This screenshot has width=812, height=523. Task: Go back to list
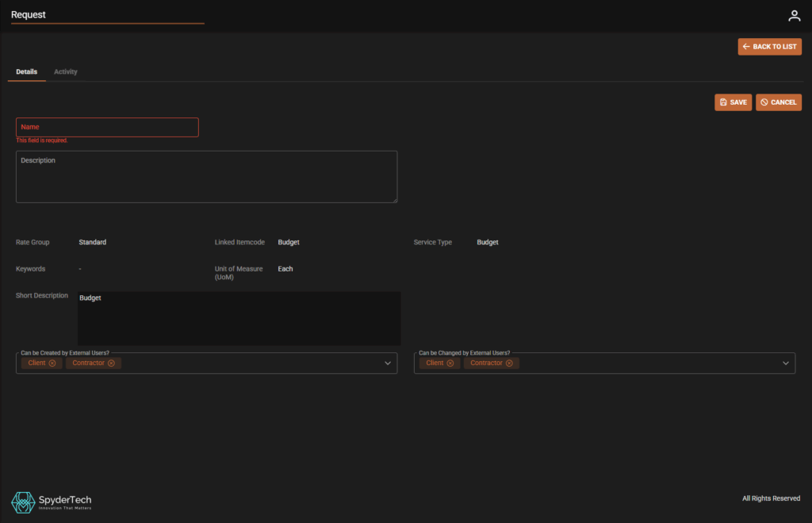click(x=769, y=47)
